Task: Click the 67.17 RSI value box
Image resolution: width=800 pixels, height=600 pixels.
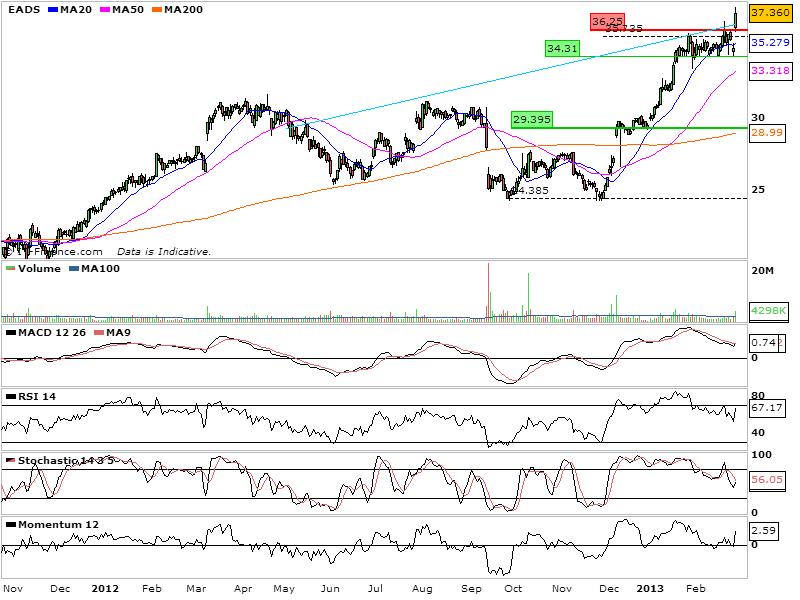Action: (767, 408)
